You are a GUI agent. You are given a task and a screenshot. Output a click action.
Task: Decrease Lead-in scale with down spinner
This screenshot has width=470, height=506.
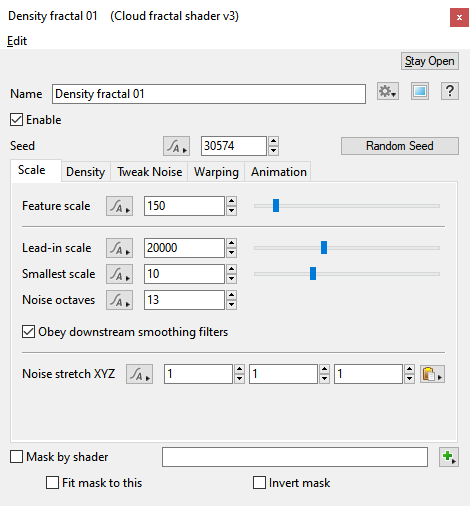click(231, 253)
